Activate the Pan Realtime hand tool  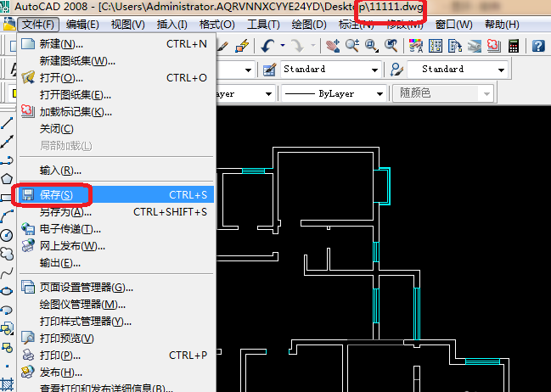pyautogui.click(x=333, y=46)
